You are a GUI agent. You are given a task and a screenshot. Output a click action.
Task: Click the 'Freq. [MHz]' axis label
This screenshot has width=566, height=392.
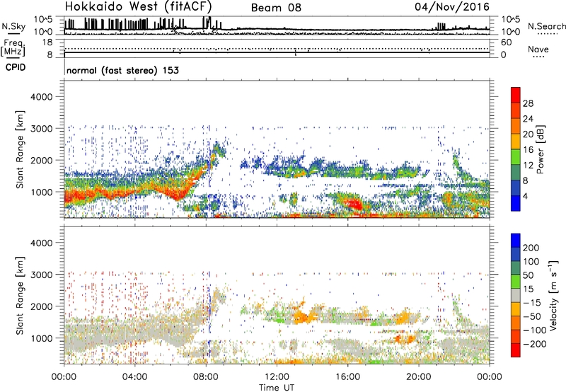click(x=13, y=48)
